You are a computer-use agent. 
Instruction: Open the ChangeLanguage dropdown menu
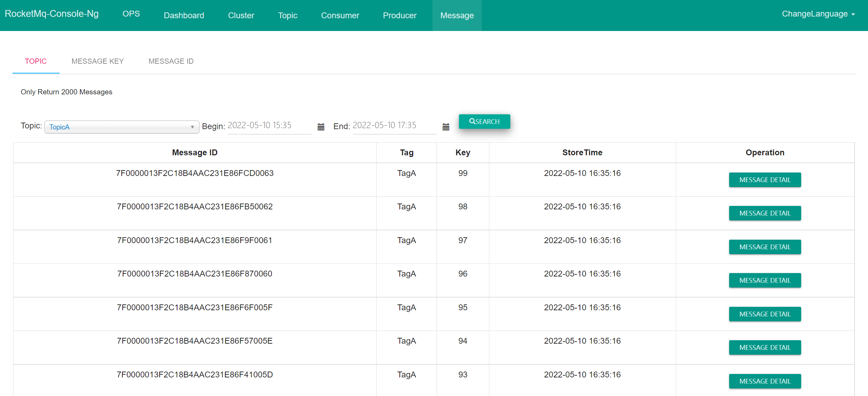(x=818, y=14)
